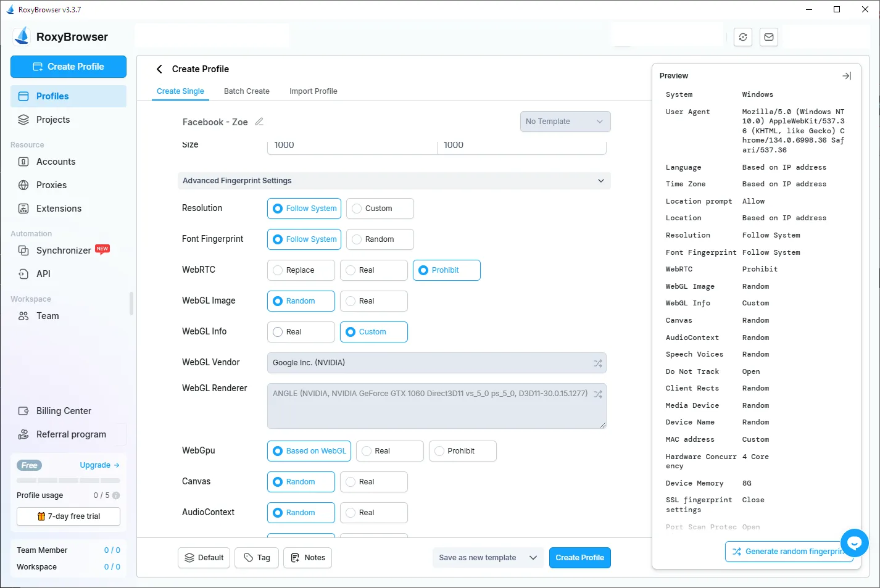This screenshot has width=880, height=588.
Task: Randomize the WebGL Renderer shuffle icon
Action: click(x=597, y=394)
